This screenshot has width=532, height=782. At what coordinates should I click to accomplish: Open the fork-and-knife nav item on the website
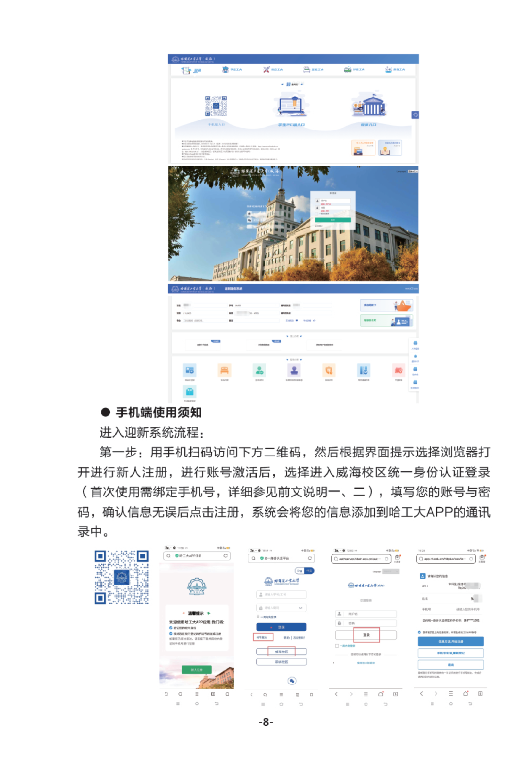click(x=272, y=70)
